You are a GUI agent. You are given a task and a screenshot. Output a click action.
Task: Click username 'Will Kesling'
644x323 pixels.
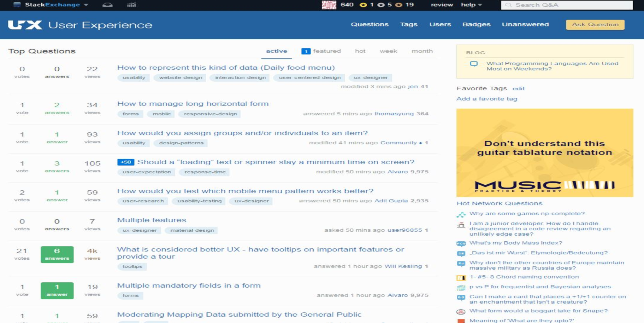[x=403, y=266]
